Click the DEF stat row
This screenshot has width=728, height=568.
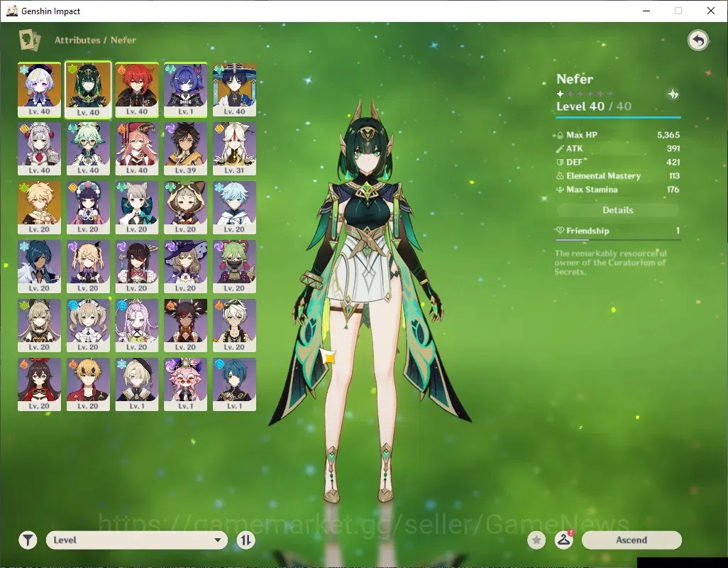[618, 162]
